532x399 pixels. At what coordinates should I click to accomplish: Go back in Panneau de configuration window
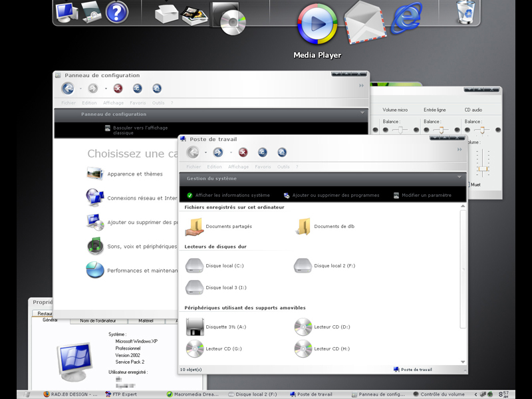[68, 88]
